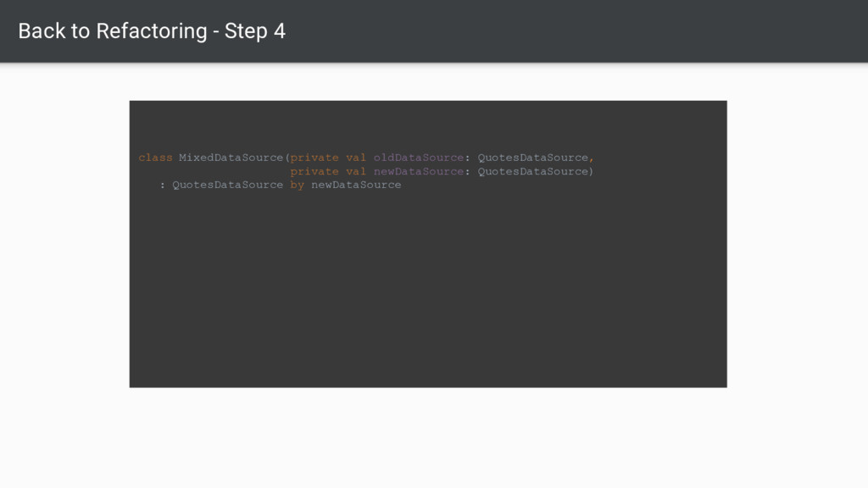Image resolution: width=868 pixels, height=488 pixels.
Task: Click the word 'Refactoring' in the header
Action: (x=152, y=31)
